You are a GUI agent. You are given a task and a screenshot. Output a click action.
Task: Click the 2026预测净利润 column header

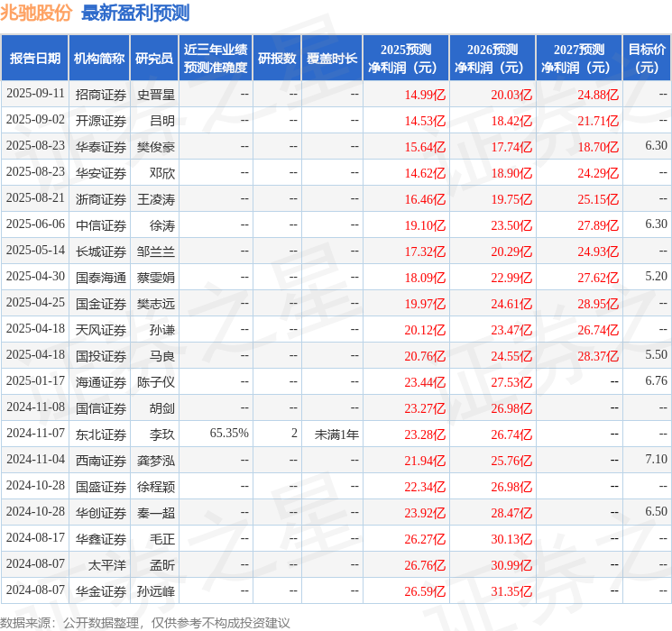point(492,59)
